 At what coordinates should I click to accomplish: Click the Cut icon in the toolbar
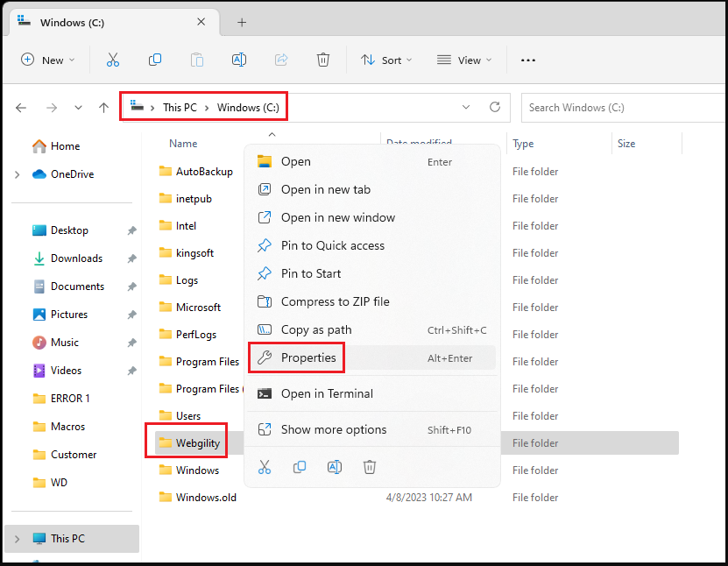112,60
